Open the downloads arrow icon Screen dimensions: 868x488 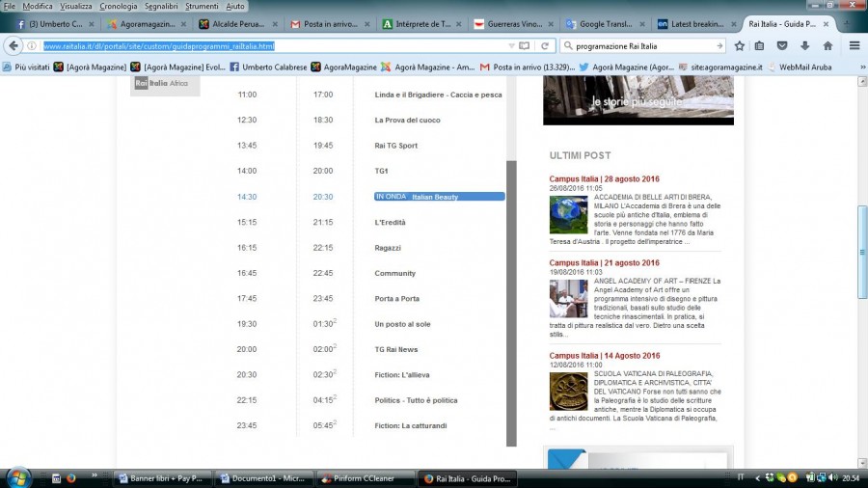[x=805, y=46]
